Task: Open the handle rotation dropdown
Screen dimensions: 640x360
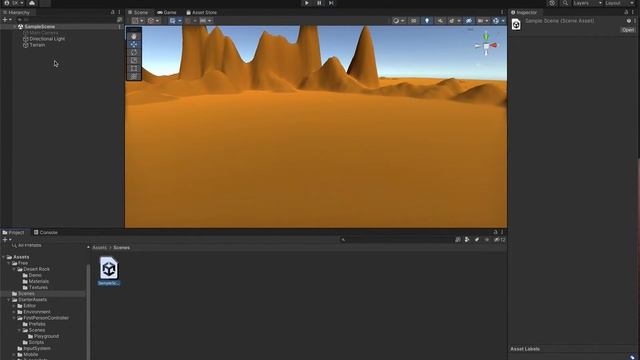Action: coord(154,20)
